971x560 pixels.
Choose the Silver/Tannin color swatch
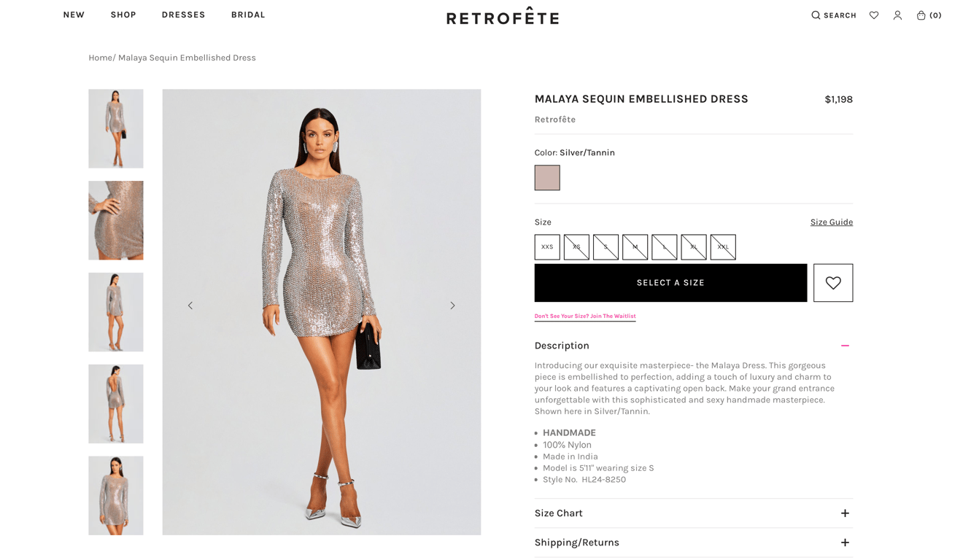[x=547, y=178]
